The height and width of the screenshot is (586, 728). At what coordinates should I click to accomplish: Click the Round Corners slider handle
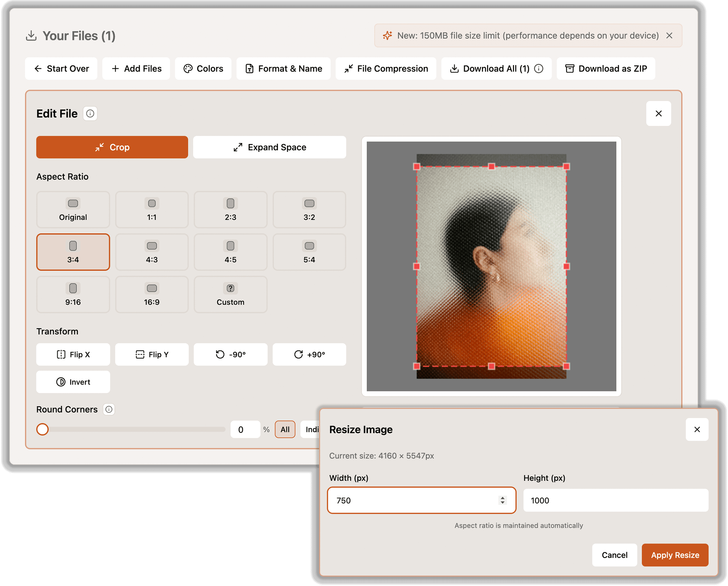(x=43, y=429)
